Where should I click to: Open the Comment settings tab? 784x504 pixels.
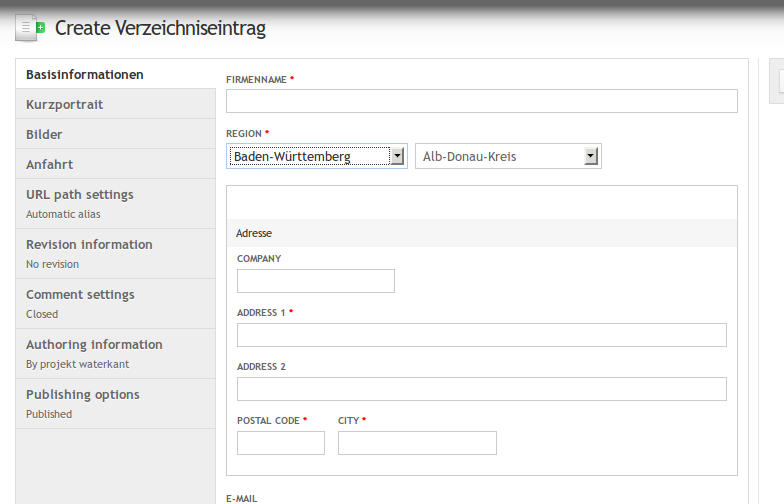(80, 295)
